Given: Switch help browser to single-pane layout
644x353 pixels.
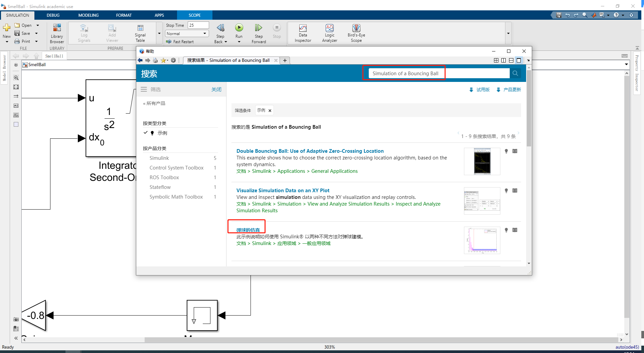Looking at the screenshot, I should tap(519, 60).
